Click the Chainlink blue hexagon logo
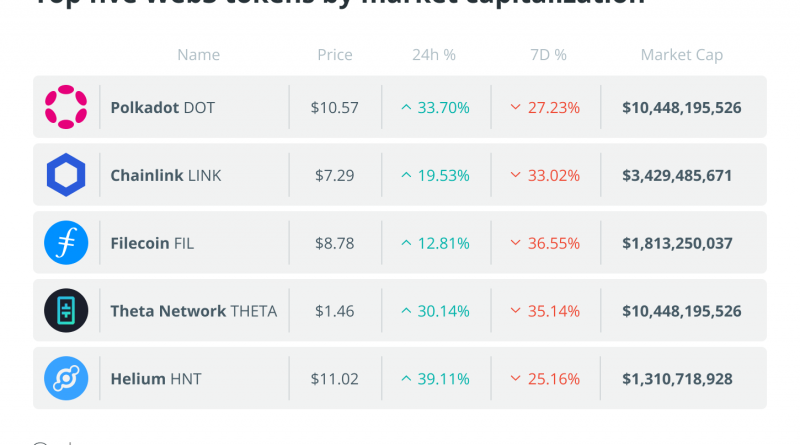 point(66,175)
